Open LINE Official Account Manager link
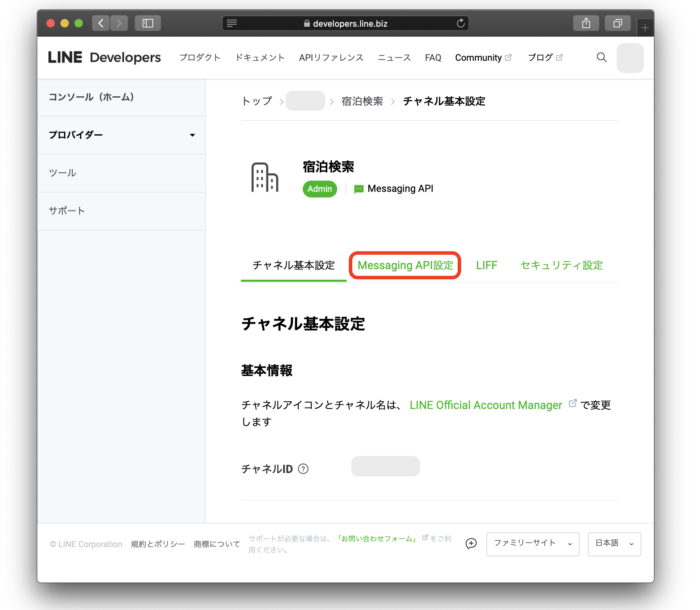The image size is (700, 610). tap(485, 405)
